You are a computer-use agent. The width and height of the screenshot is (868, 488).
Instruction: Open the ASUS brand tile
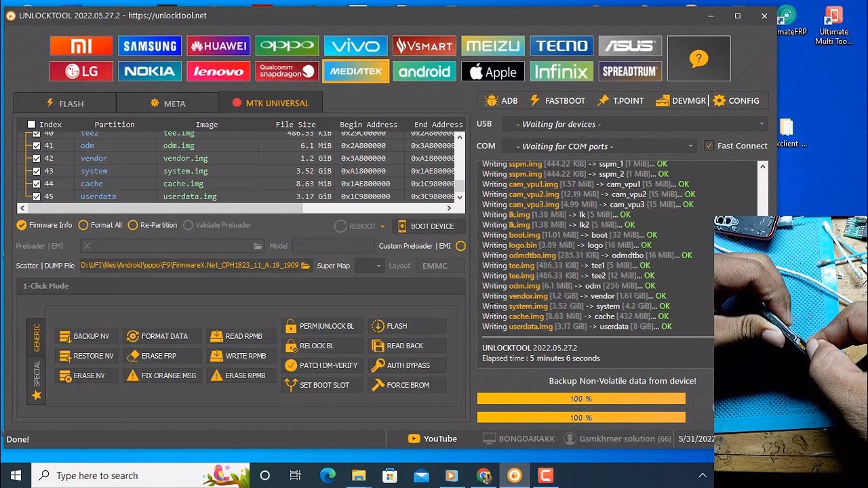(630, 45)
